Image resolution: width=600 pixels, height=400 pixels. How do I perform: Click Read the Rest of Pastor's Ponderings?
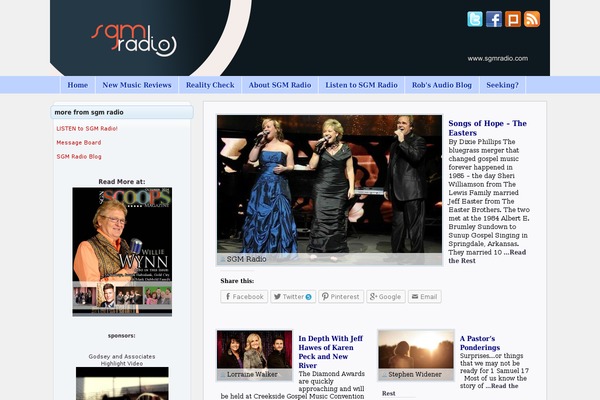click(504, 386)
